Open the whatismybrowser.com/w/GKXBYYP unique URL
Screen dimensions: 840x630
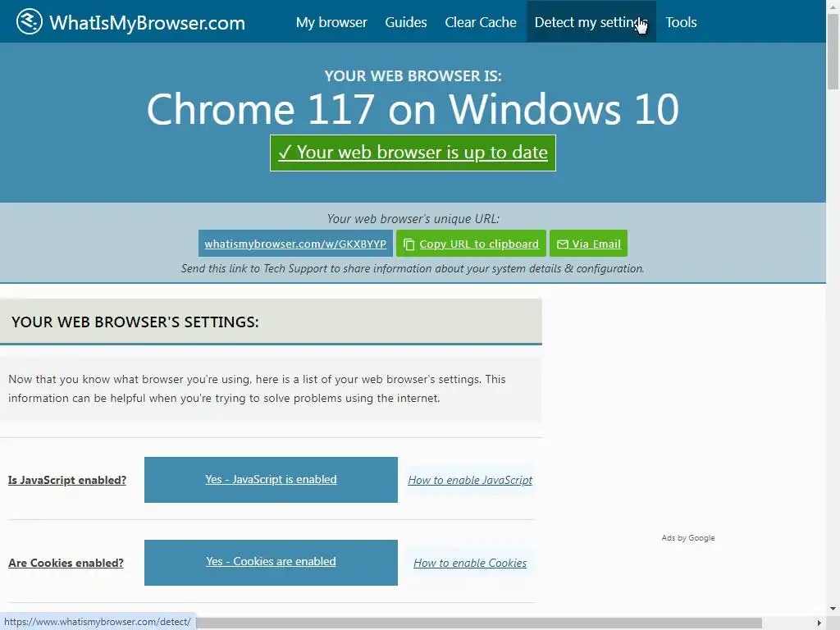(x=295, y=244)
